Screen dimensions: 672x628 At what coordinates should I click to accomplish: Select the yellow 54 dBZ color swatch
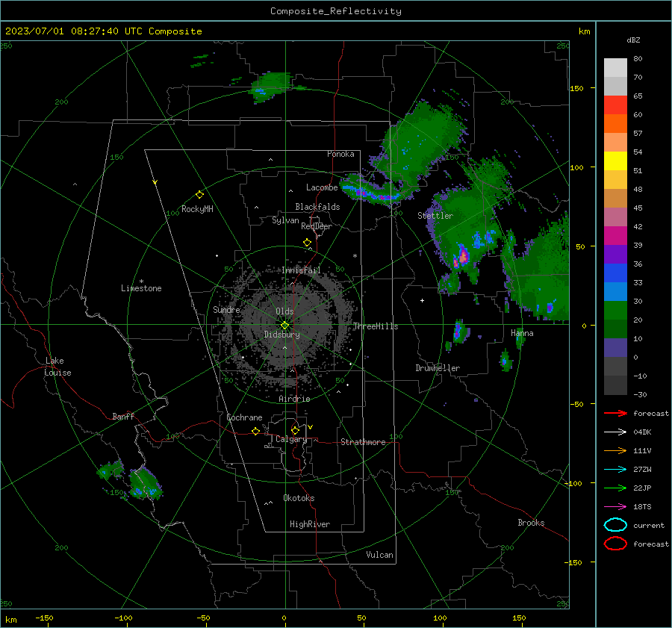pos(615,161)
